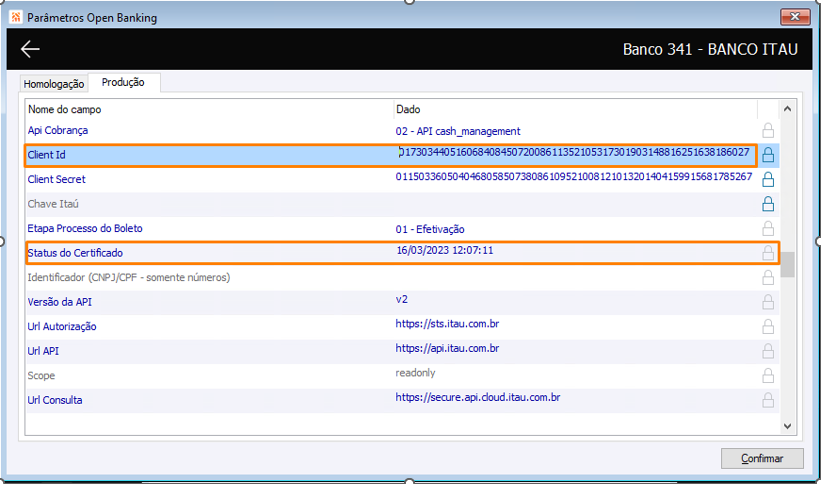Click the Client Id value field
The image size is (821, 484).
tap(574, 155)
